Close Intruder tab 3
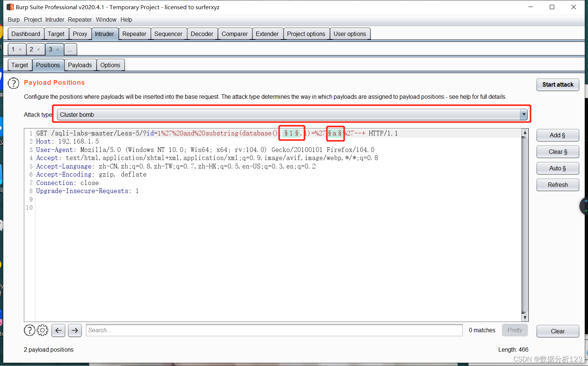Image resolution: width=588 pixels, height=366 pixels. (x=58, y=50)
